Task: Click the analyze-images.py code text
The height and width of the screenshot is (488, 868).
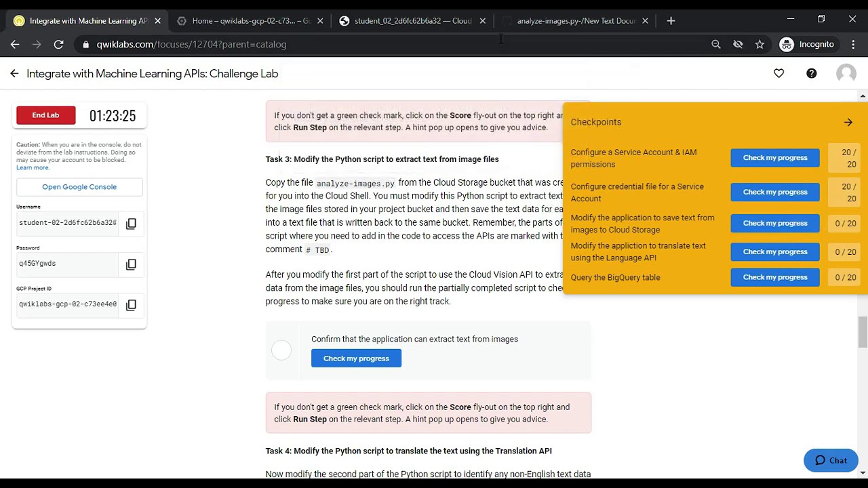Action: [355, 184]
